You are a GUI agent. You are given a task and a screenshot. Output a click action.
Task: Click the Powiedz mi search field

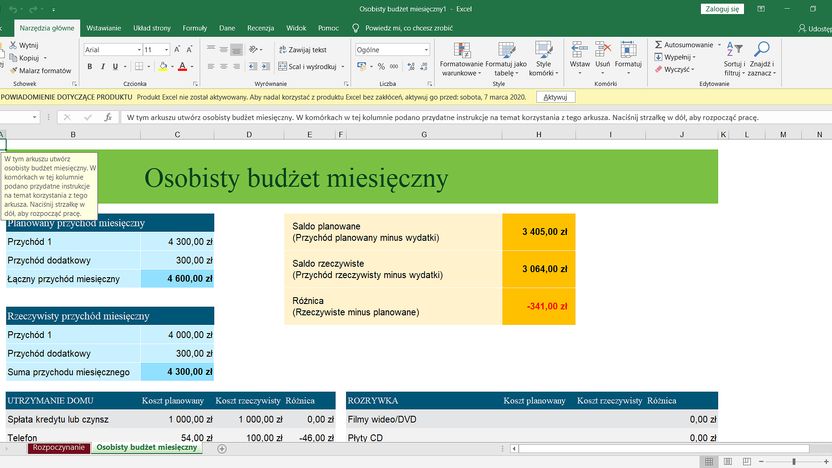[x=409, y=28]
